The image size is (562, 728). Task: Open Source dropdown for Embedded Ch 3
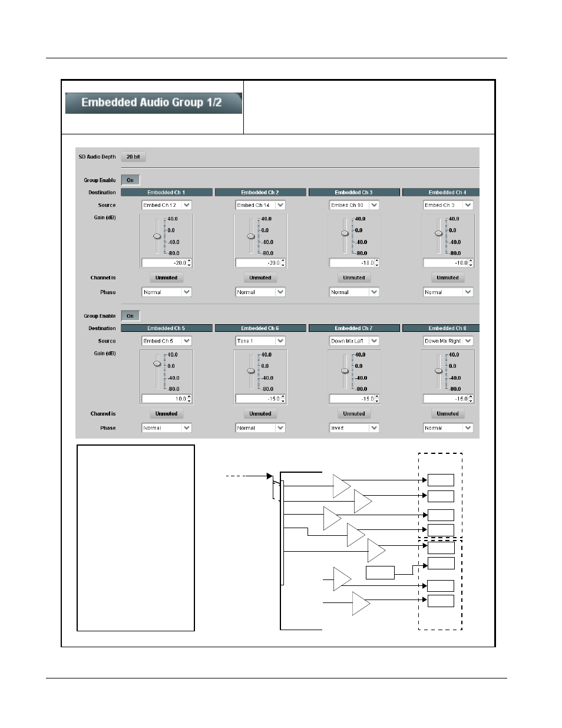point(354,205)
